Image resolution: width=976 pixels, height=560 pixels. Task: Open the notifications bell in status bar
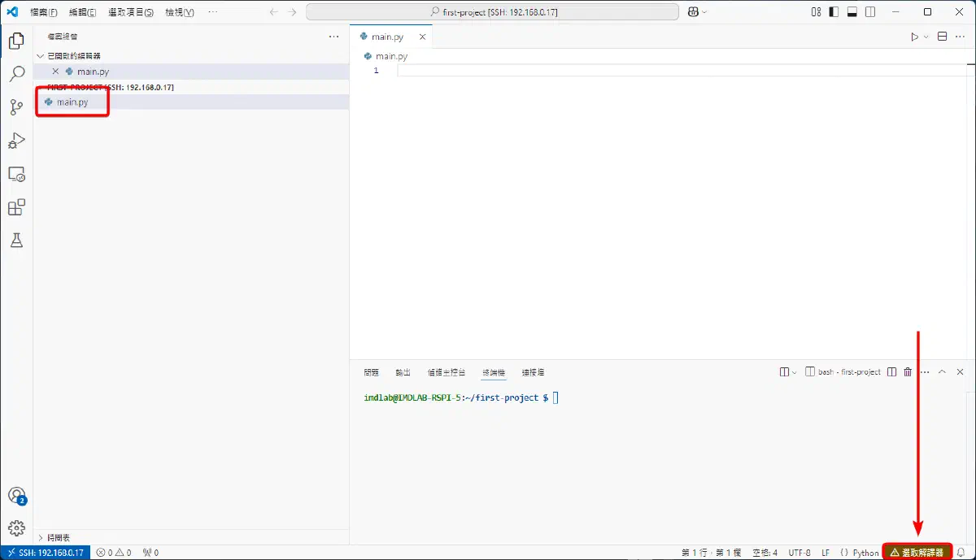(961, 553)
